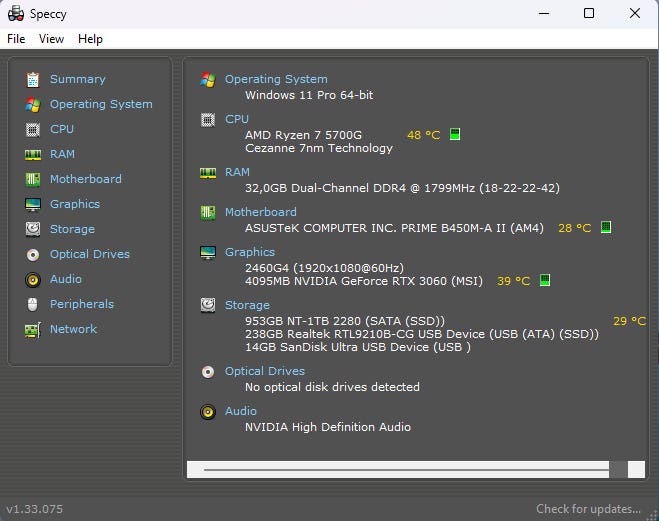Click the 48 °C CPU temperature value

tap(424, 135)
